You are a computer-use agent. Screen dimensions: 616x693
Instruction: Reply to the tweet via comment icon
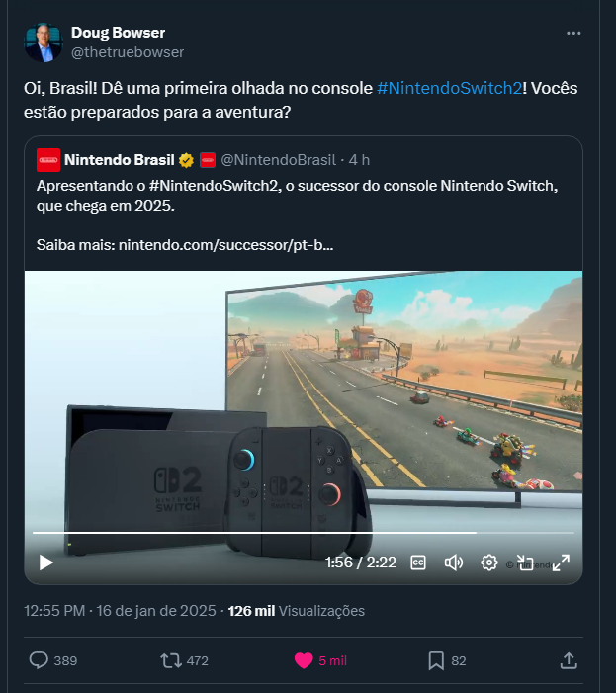coord(39,660)
